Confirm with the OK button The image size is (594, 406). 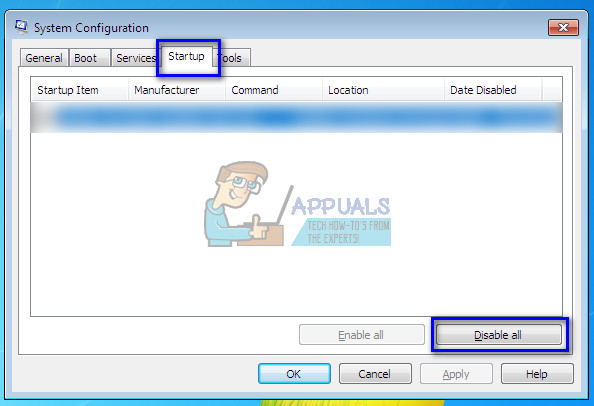click(294, 374)
